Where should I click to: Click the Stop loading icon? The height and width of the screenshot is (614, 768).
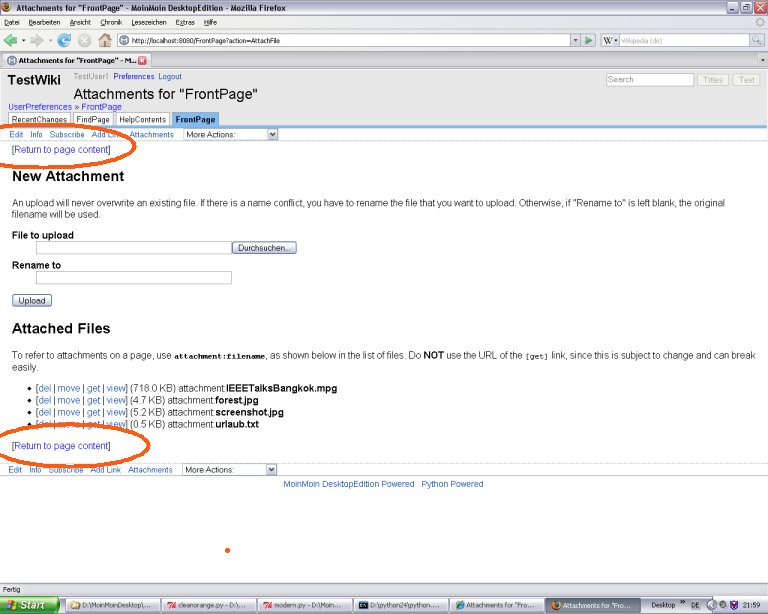click(x=84, y=40)
